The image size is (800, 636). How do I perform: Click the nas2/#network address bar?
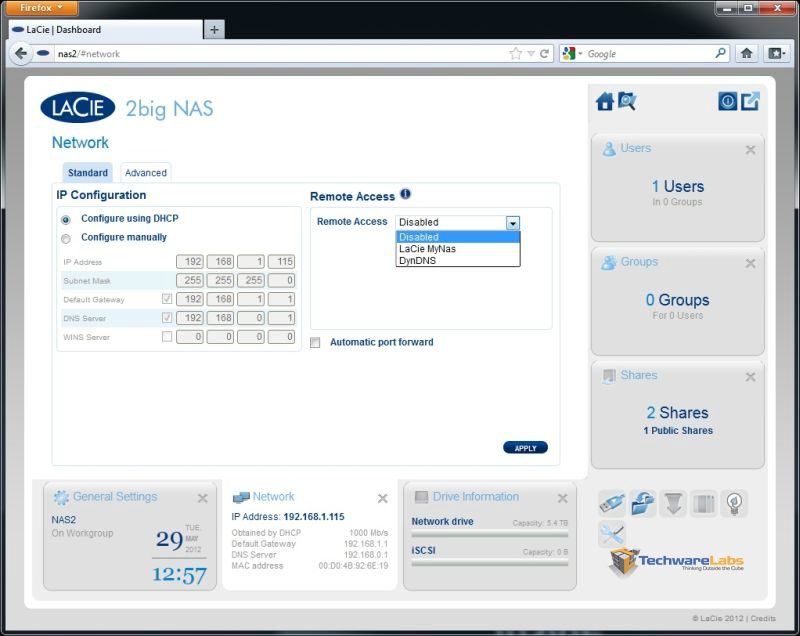pyautogui.click(x=281, y=54)
